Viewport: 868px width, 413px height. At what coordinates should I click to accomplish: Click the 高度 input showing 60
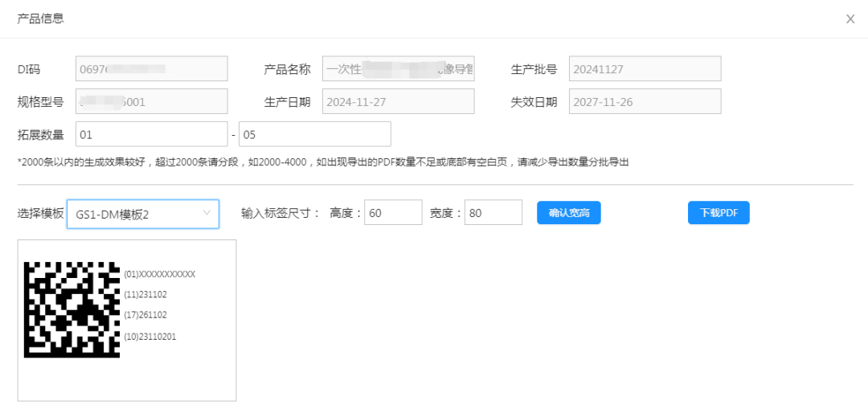coord(394,213)
